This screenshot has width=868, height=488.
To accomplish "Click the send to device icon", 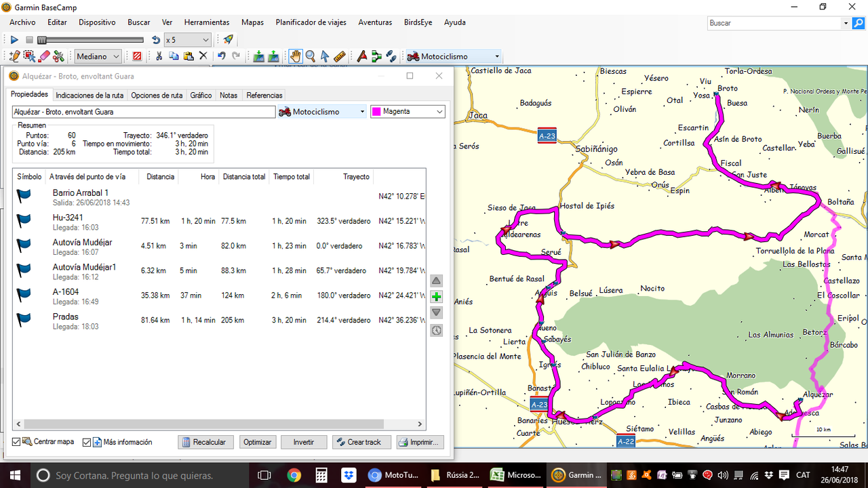I will click(258, 56).
